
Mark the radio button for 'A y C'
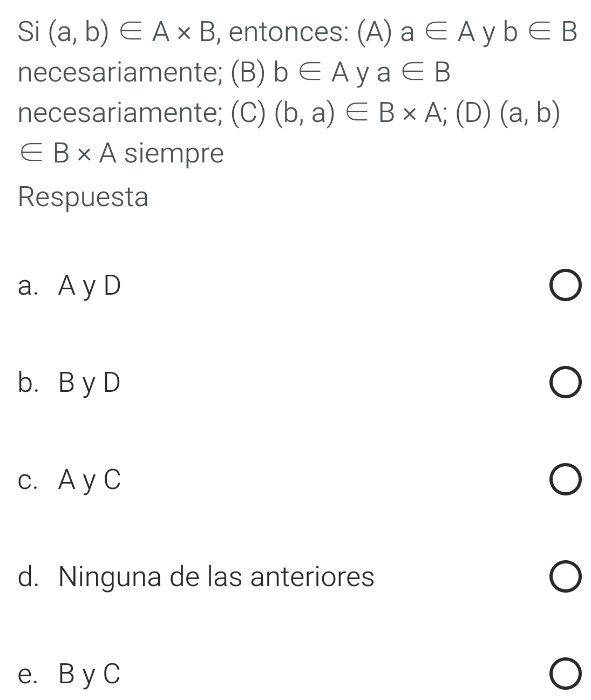pyautogui.click(x=566, y=480)
